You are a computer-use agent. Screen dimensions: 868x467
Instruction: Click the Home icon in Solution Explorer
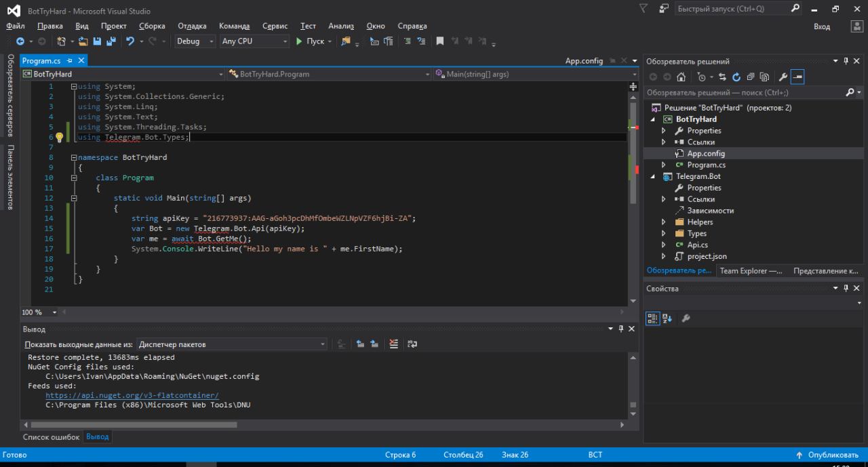[681, 77]
